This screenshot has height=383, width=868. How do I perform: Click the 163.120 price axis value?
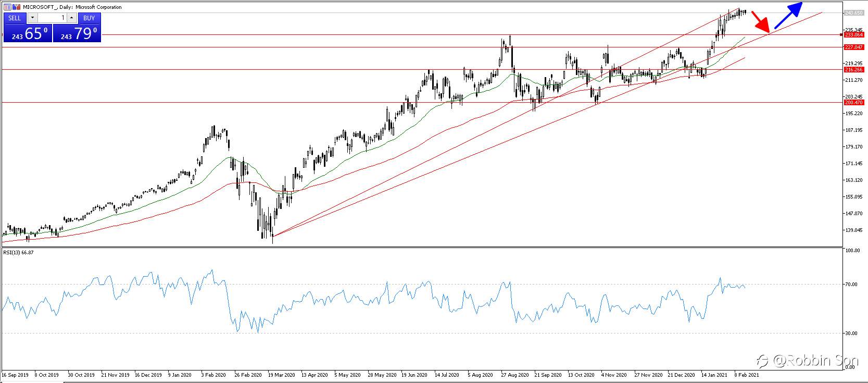(x=854, y=180)
